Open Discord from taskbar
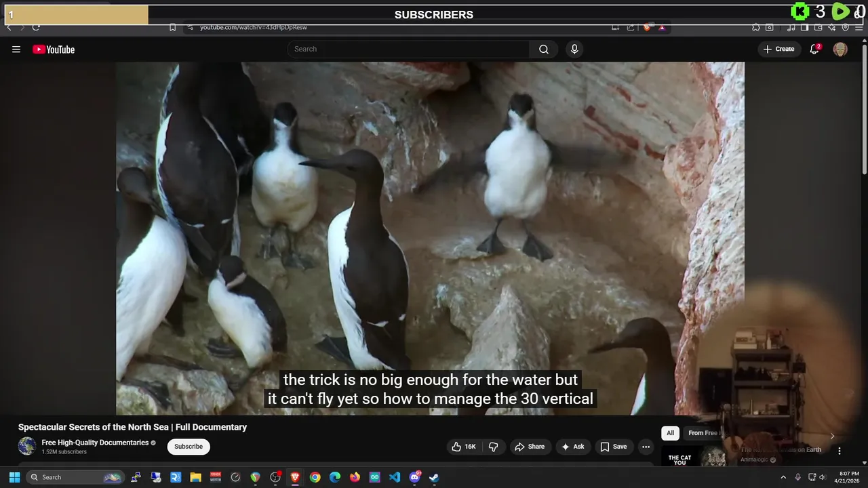Viewport: 868px width, 488px height. click(415, 477)
